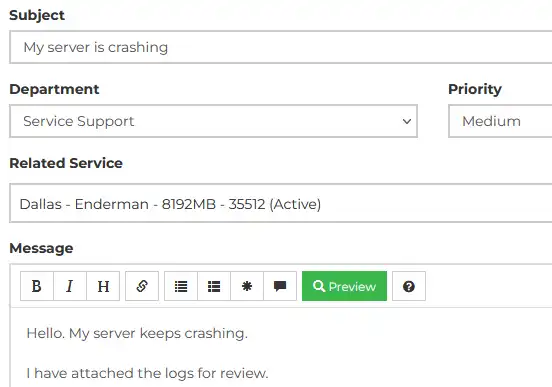552x387 pixels.
Task: Open the Department dropdown showing Service Support
Action: point(213,121)
